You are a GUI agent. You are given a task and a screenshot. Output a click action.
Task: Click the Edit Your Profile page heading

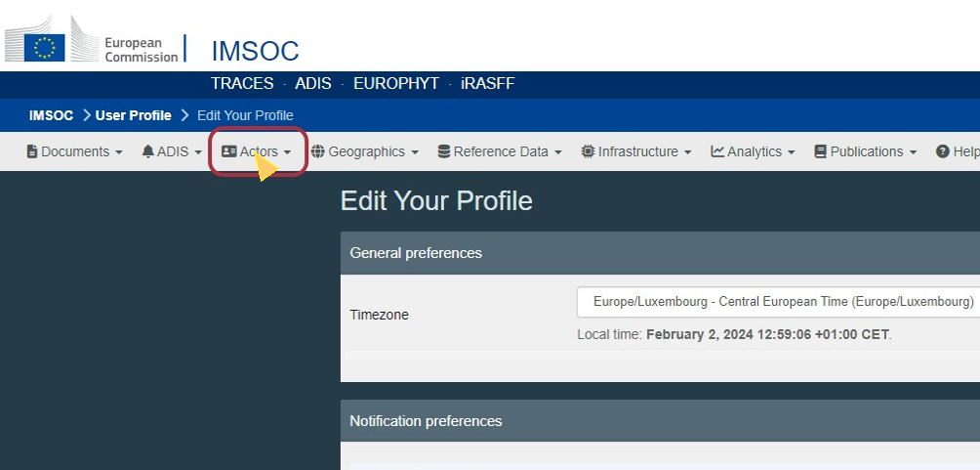point(436,201)
